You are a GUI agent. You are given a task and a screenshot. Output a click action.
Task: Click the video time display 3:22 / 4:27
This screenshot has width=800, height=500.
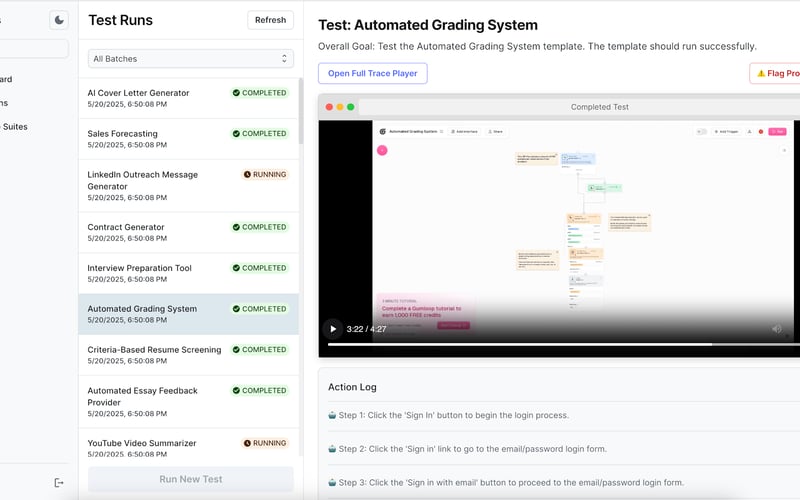366,329
